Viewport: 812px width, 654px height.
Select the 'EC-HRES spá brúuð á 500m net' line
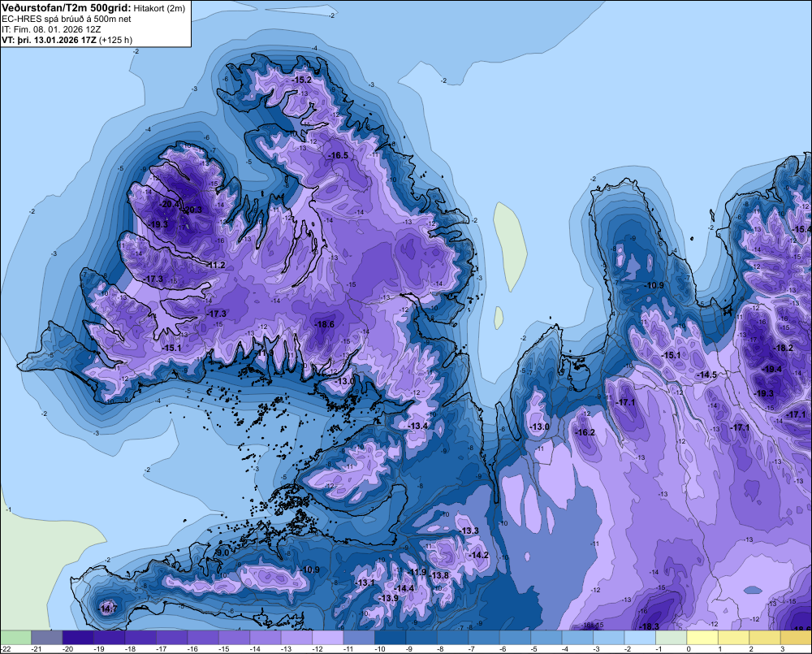coord(67,19)
